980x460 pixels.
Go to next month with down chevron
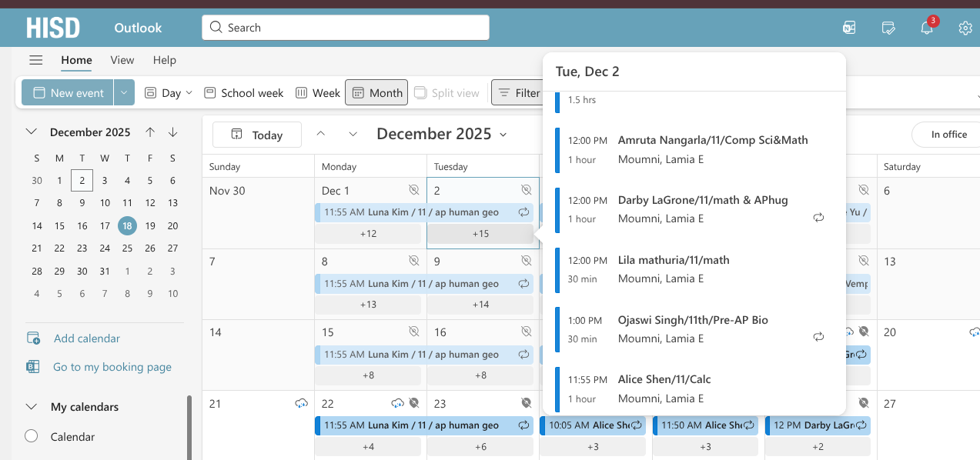(353, 135)
